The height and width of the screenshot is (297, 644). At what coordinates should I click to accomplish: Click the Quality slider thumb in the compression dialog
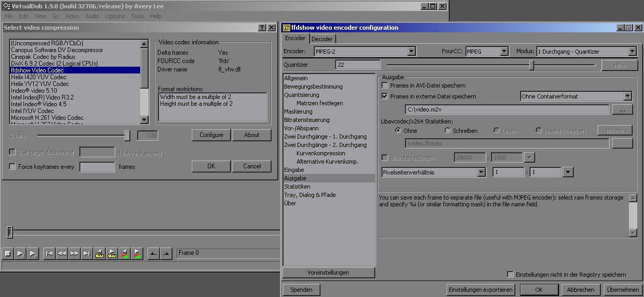[127, 135]
